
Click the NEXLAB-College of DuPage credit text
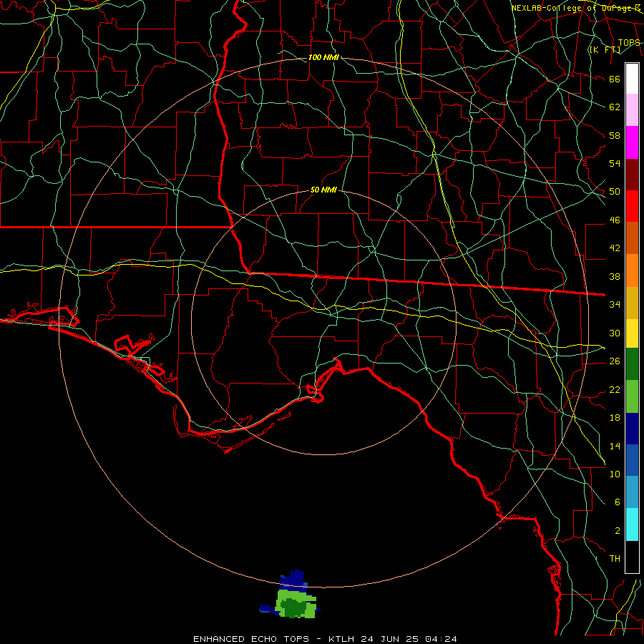[x=575, y=8]
